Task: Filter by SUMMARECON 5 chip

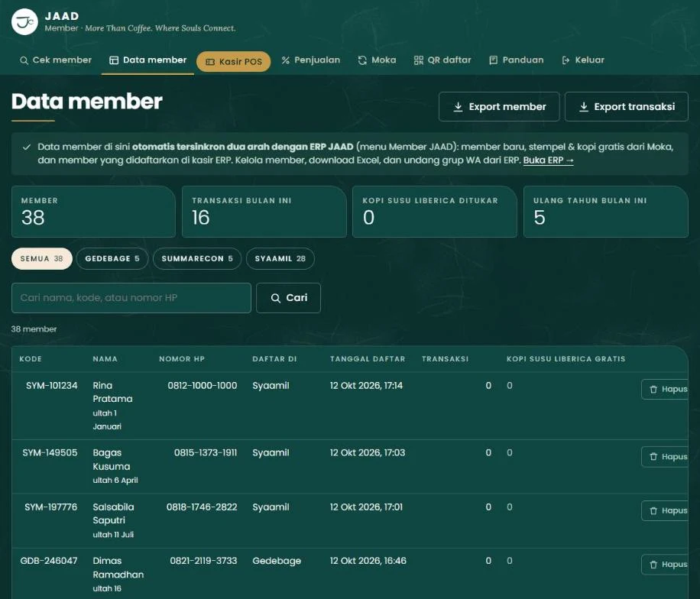Action: click(197, 259)
